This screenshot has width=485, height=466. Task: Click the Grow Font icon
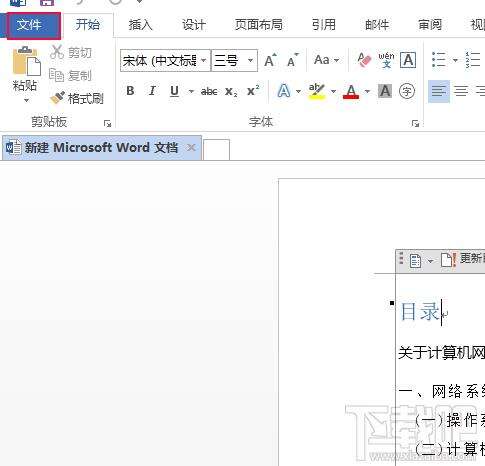tap(270, 60)
